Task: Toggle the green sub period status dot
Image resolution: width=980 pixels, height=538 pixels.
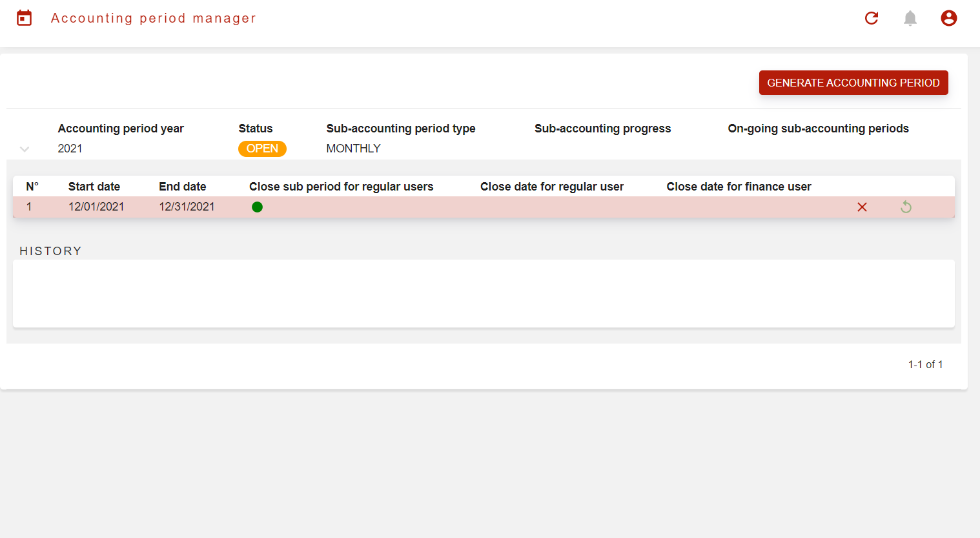Action: coord(257,207)
